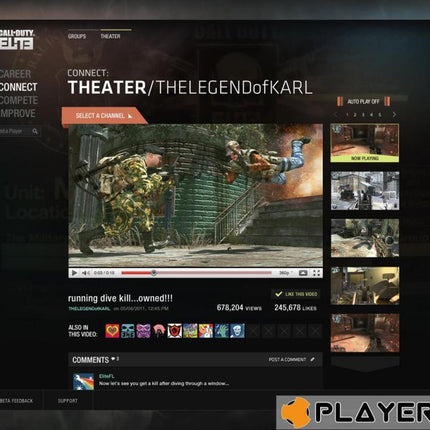Open the Select A Channel dropdown
430x430 pixels.
pos(104,116)
